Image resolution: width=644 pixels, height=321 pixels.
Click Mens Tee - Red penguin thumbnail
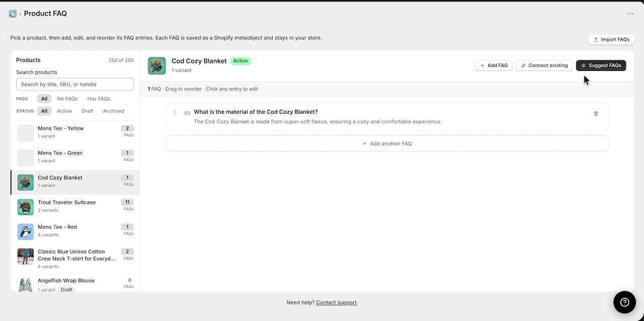[x=26, y=231]
